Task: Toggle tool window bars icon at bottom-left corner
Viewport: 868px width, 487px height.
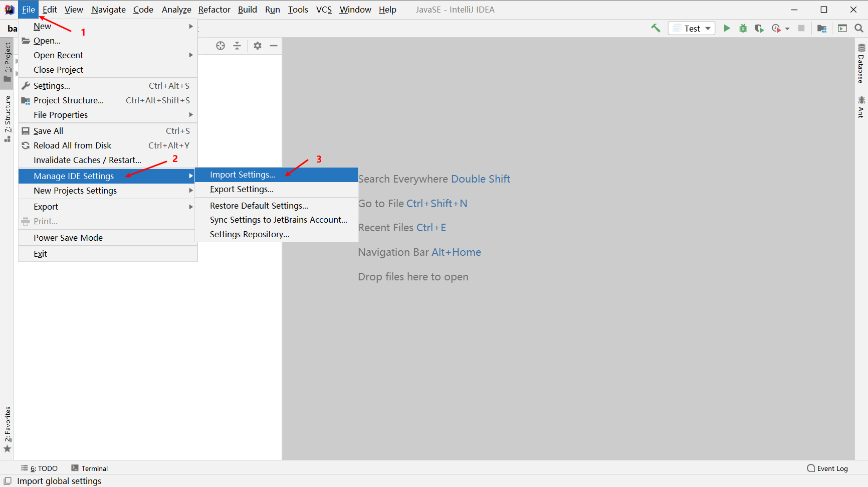Action: coord(8,481)
